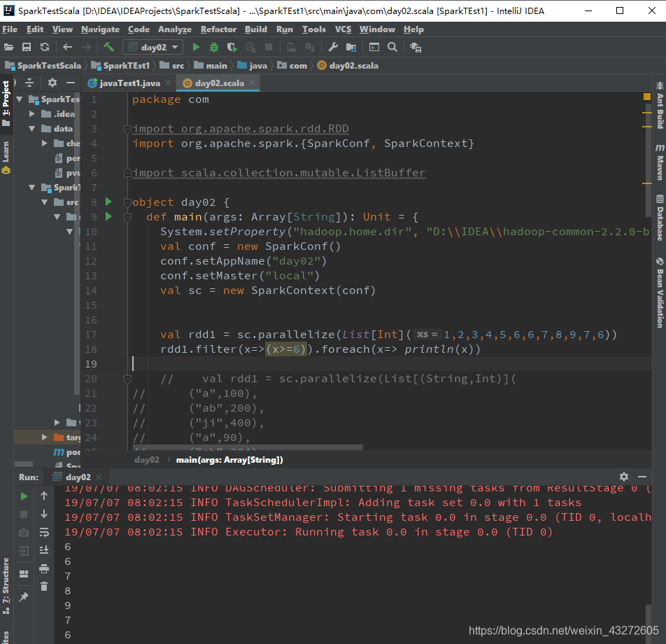Click Run with Coverage icon
Screen dimensions: 666x644
coord(232,47)
